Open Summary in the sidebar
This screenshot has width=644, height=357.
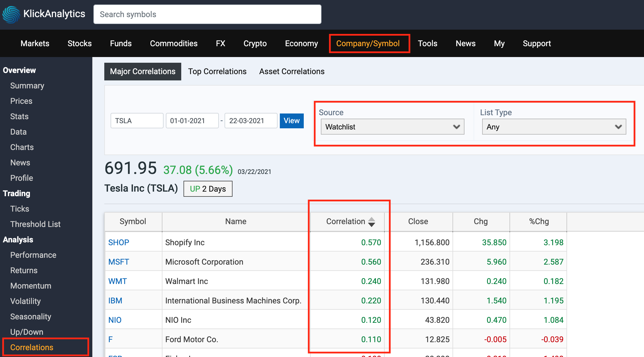click(x=27, y=86)
